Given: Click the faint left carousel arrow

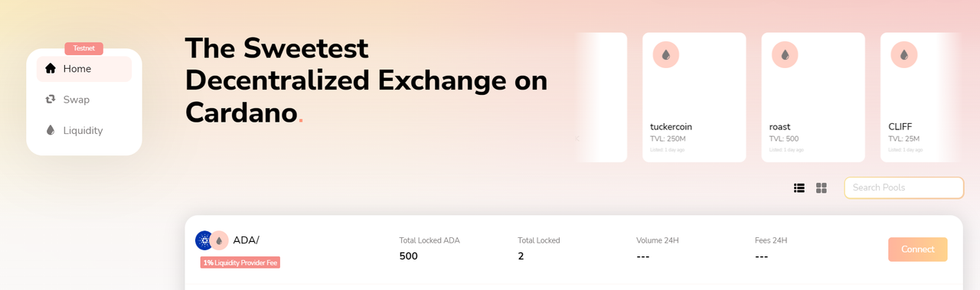Looking at the screenshot, I should [578, 138].
